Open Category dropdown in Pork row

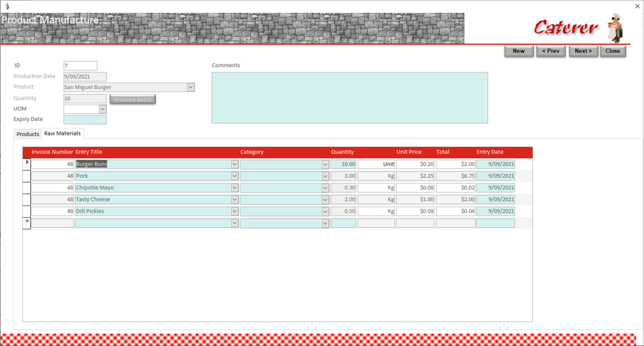[326, 176]
